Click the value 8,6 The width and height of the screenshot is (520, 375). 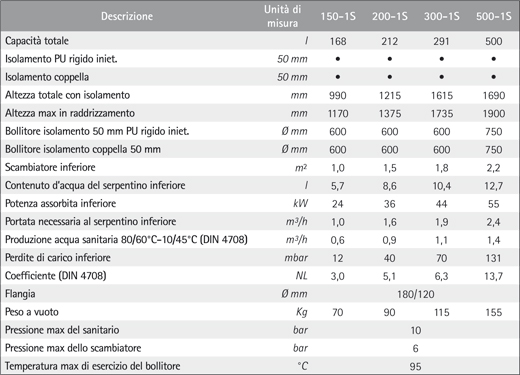coord(390,186)
